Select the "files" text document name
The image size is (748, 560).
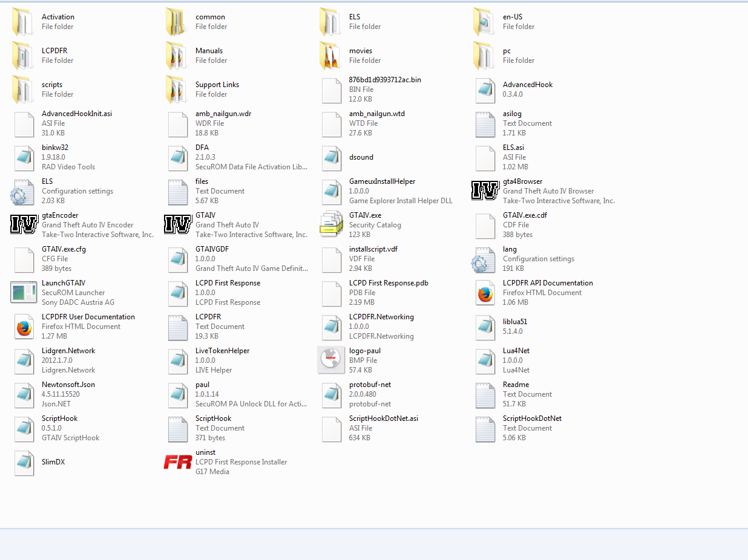click(x=202, y=181)
